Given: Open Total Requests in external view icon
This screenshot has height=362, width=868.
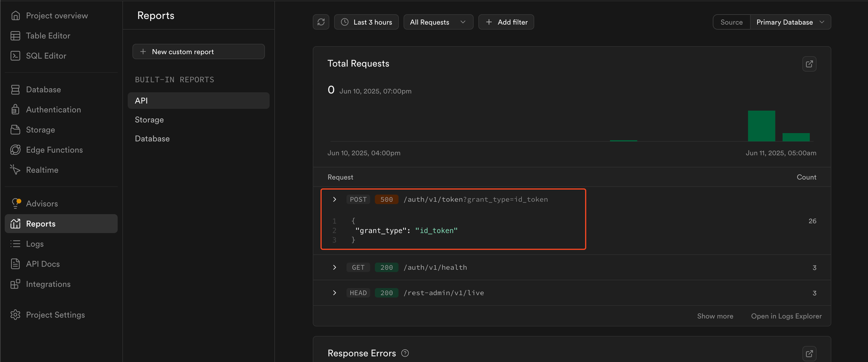Looking at the screenshot, I should point(809,64).
